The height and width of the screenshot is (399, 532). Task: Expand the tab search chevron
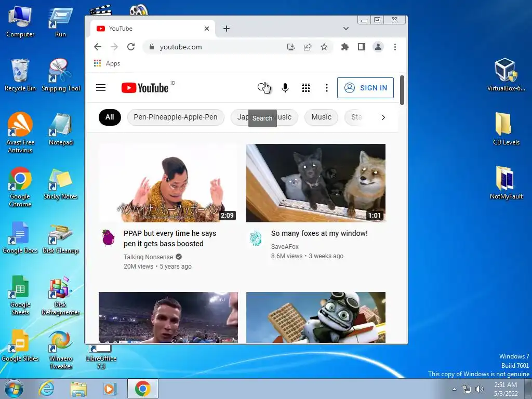point(345,29)
